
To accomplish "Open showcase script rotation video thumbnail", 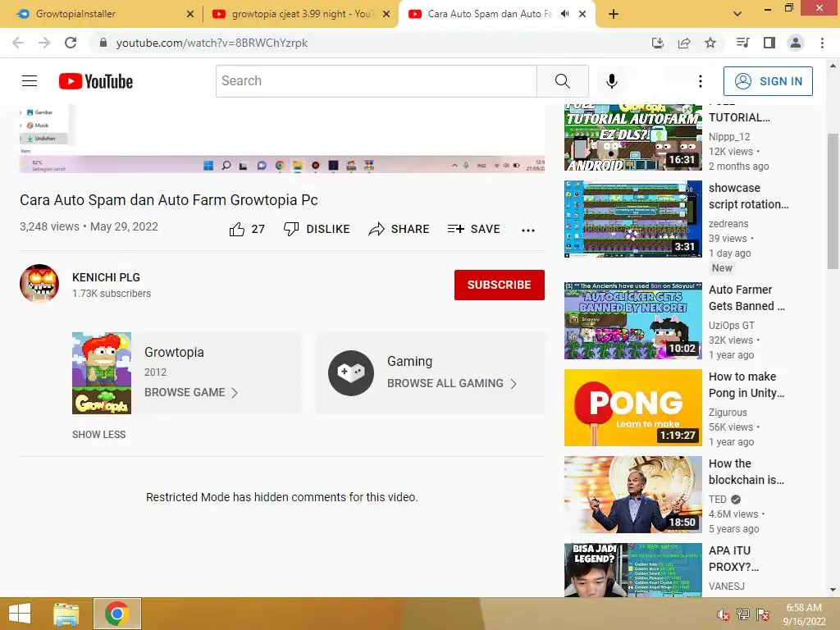I will (x=632, y=219).
